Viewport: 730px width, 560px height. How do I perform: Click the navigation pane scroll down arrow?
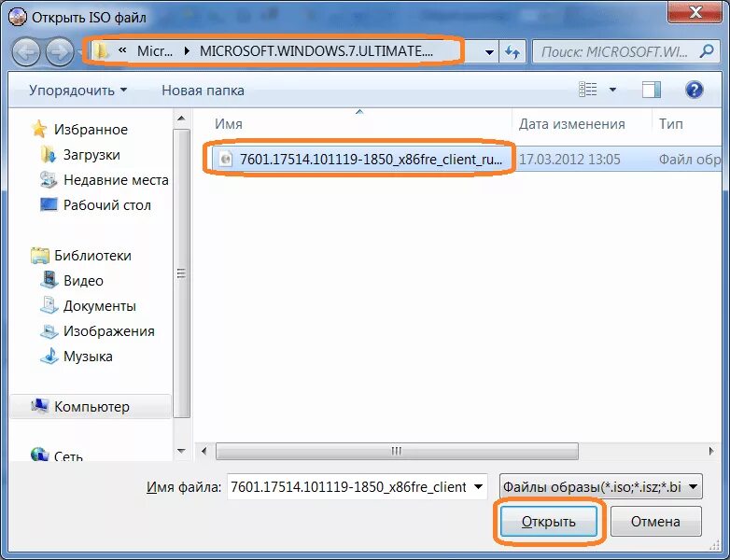click(181, 451)
